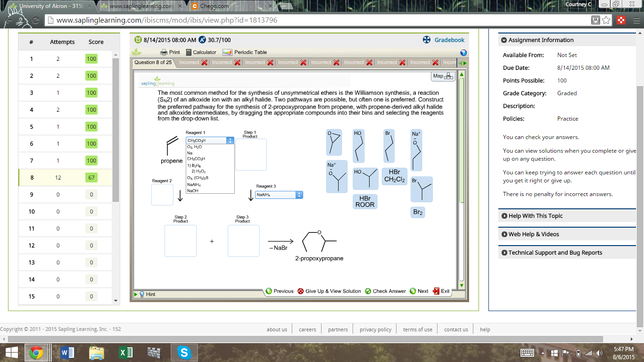Click the Previous question button
Viewport: 644px width, 362px height.
[x=280, y=291]
